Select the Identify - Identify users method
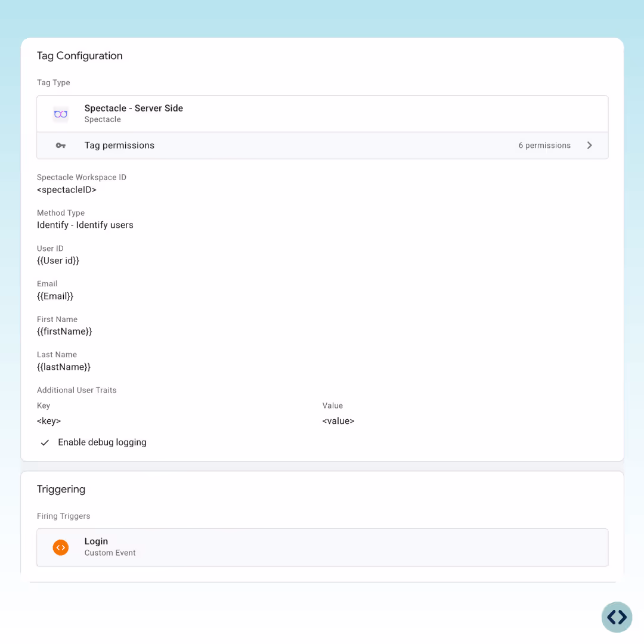644x644 pixels. [85, 225]
